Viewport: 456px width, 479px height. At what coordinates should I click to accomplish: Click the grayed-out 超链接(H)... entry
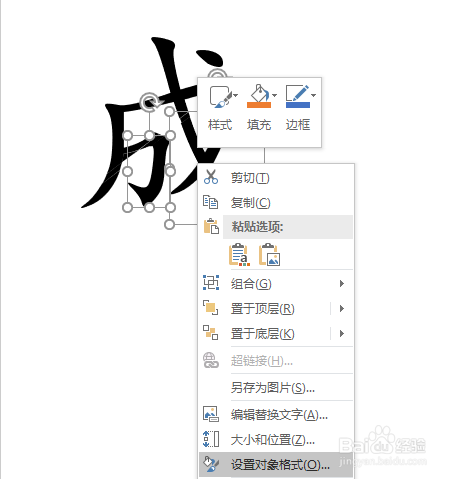click(x=276, y=361)
